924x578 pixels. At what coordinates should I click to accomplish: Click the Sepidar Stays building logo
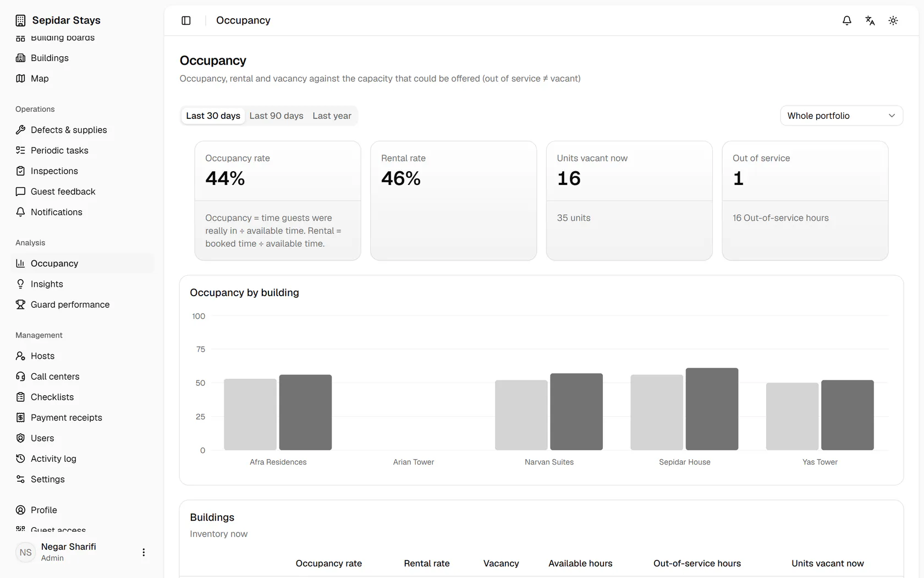(x=20, y=20)
